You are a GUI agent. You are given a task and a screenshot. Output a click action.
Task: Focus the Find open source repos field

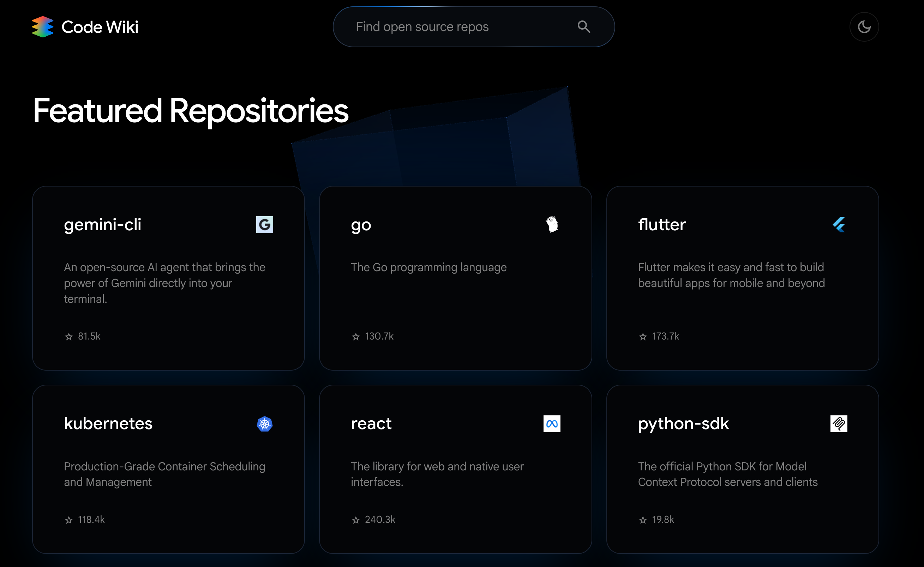[x=450, y=27]
